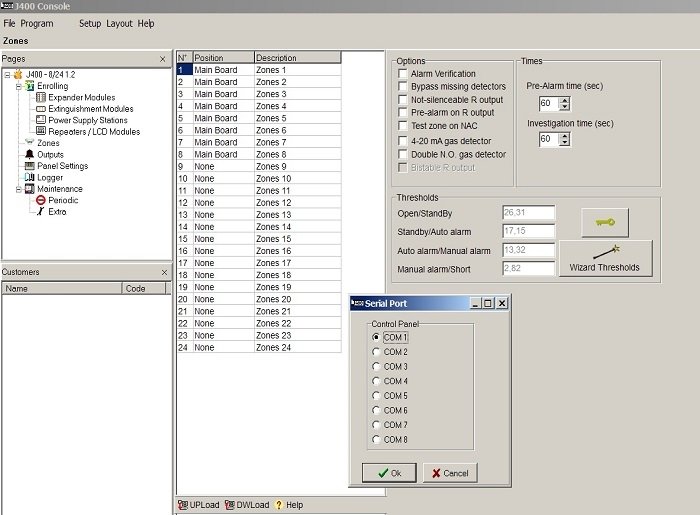
Task: Click the yellow key button in Thresholds
Action: tap(605, 222)
